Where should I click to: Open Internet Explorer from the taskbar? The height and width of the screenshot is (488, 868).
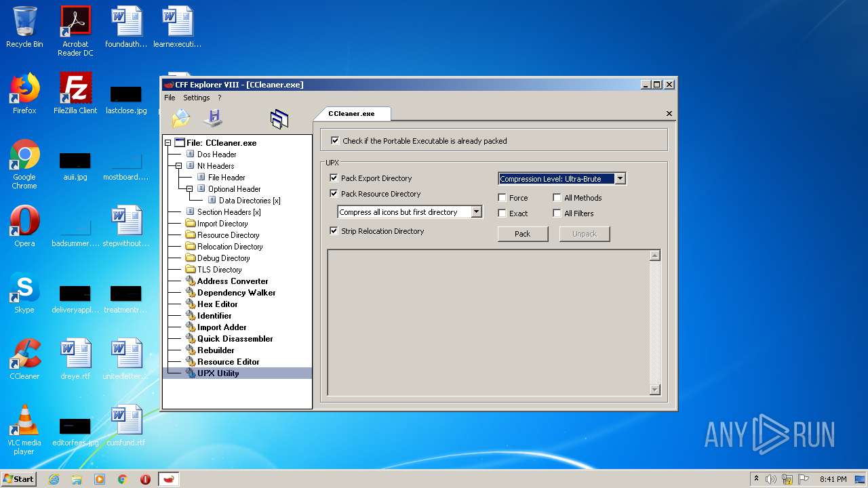click(x=54, y=479)
